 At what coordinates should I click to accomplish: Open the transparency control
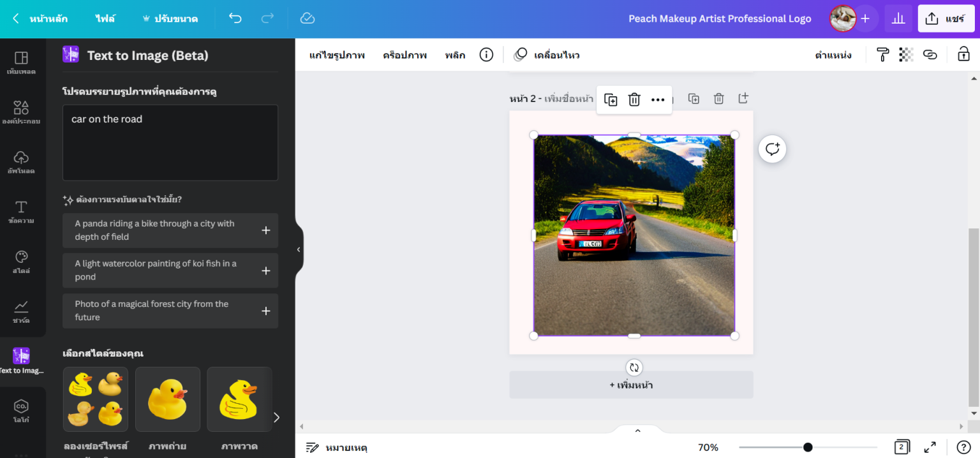906,54
